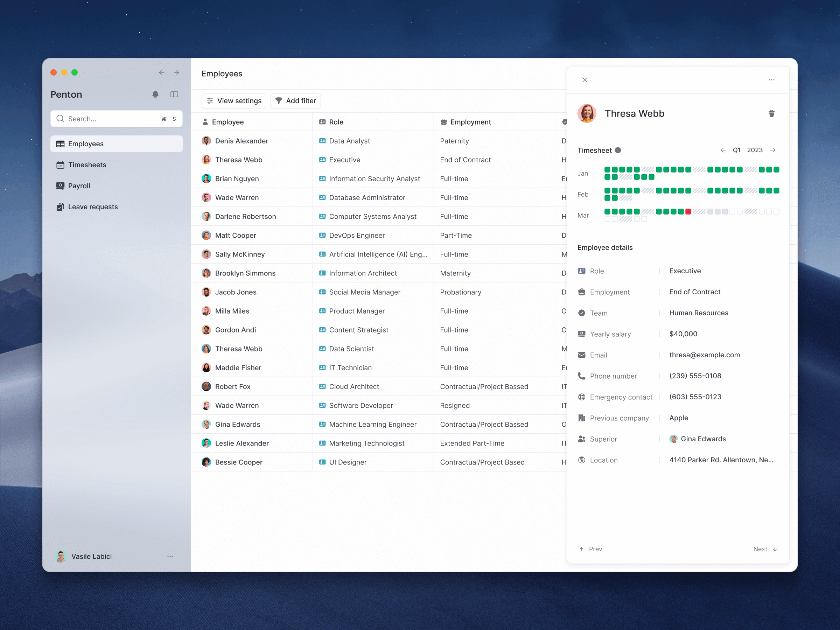Click Denis Alexander's role card icon

322,141
